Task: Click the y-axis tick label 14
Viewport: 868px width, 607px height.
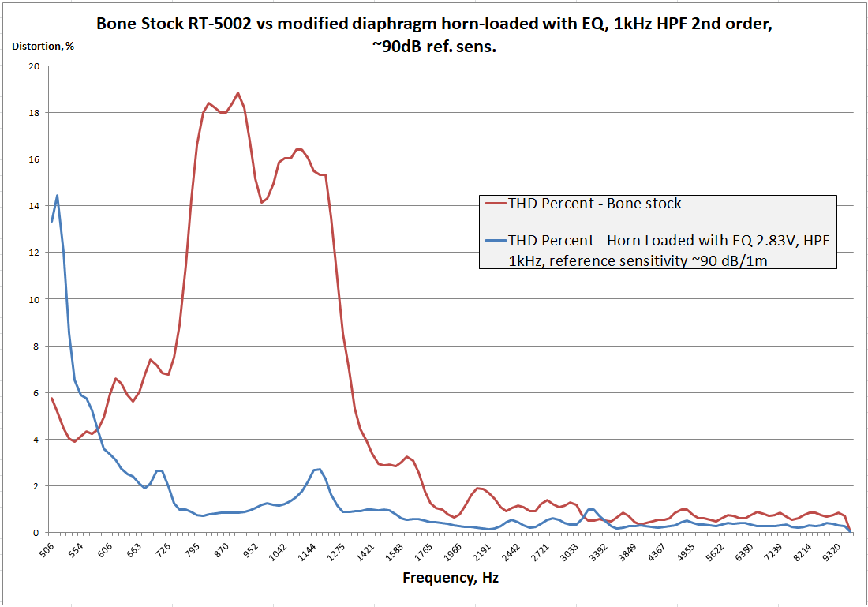Action: [x=32, y=206]
